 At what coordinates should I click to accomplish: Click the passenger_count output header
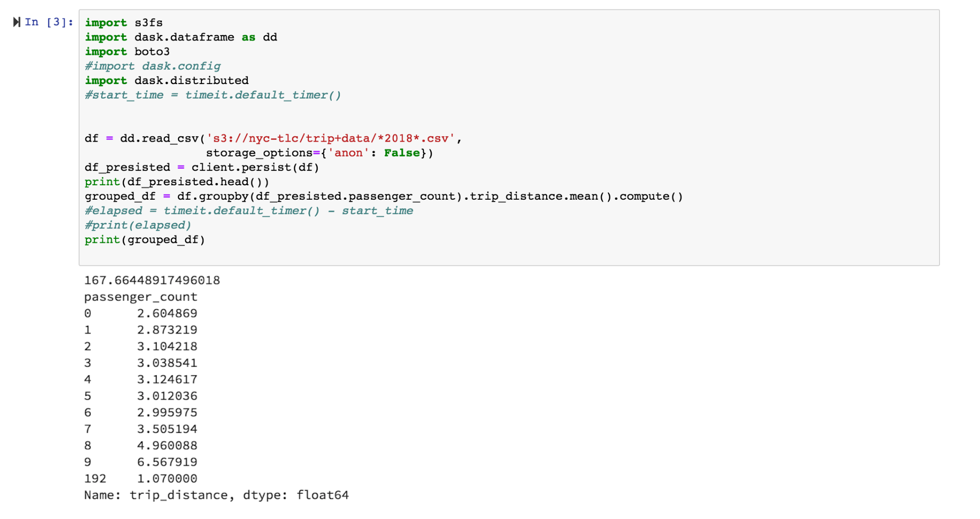coord(141,297)
